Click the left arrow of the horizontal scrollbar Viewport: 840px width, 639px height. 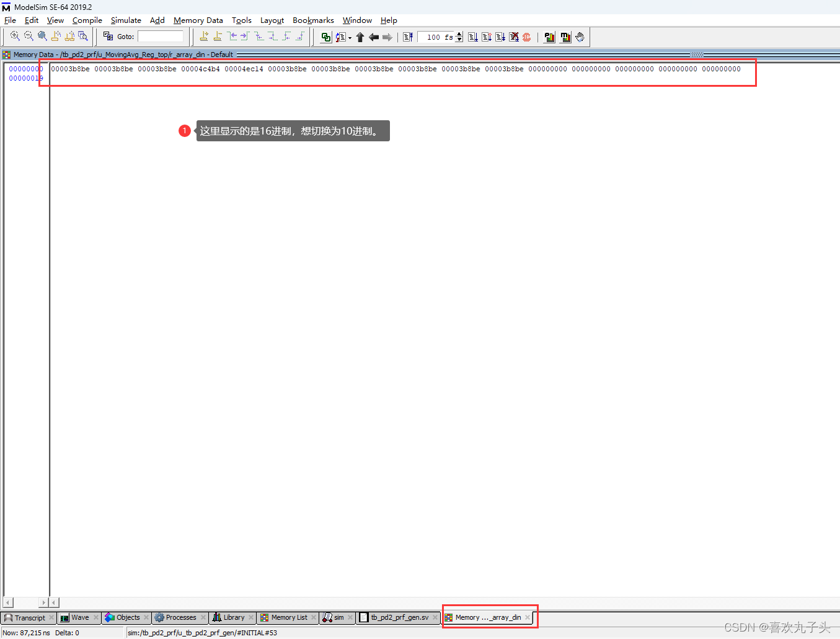tap(7, 602)
